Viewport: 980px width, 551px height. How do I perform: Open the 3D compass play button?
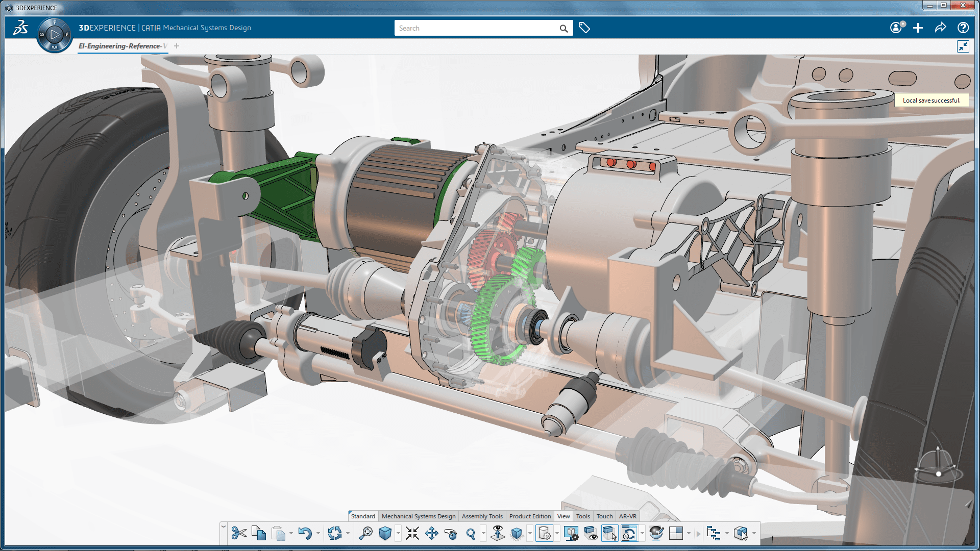click(x=55, y=35)
